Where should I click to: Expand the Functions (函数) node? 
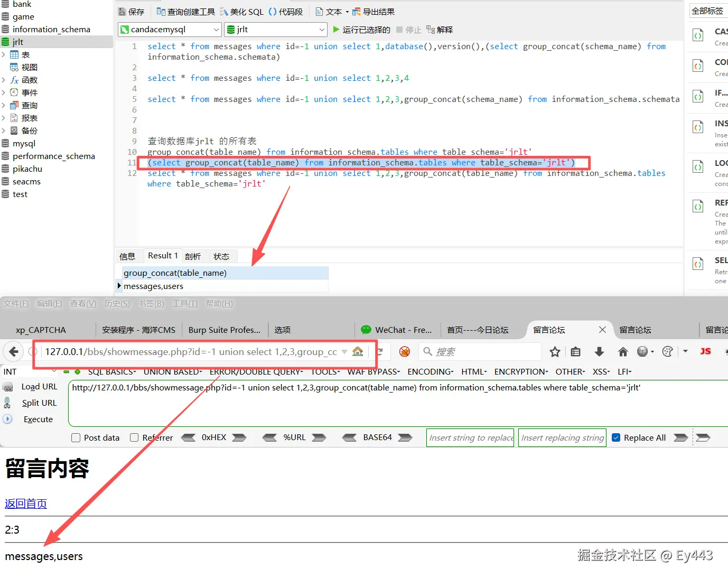pos(4,80)
